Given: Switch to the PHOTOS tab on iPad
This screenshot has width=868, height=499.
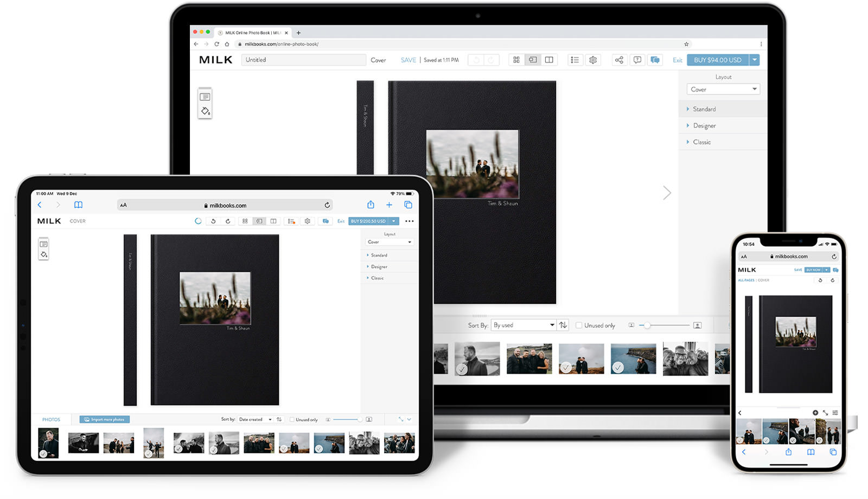Looking at the screenshot, I should (x=52, y=419).
